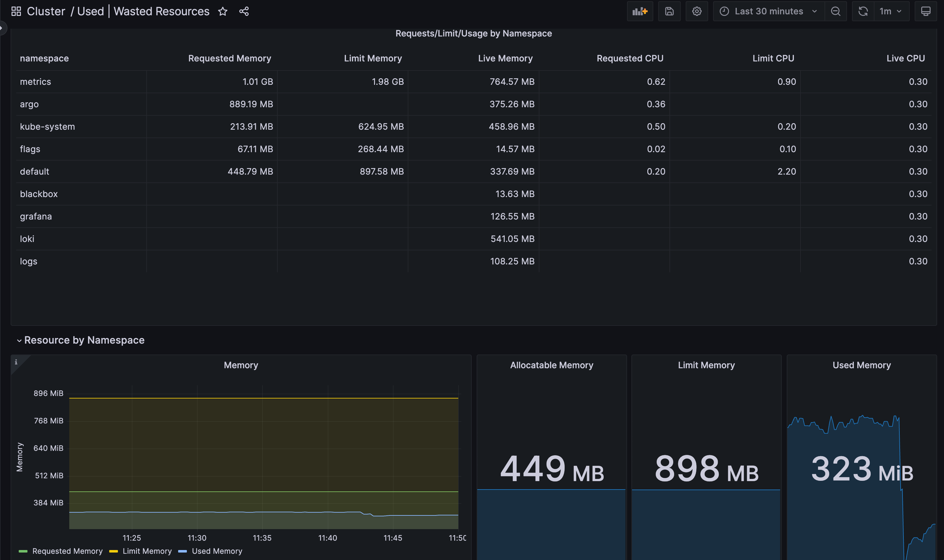Click the Add panel icon
This screenshot has width=944, height=560.
point(640,11)
